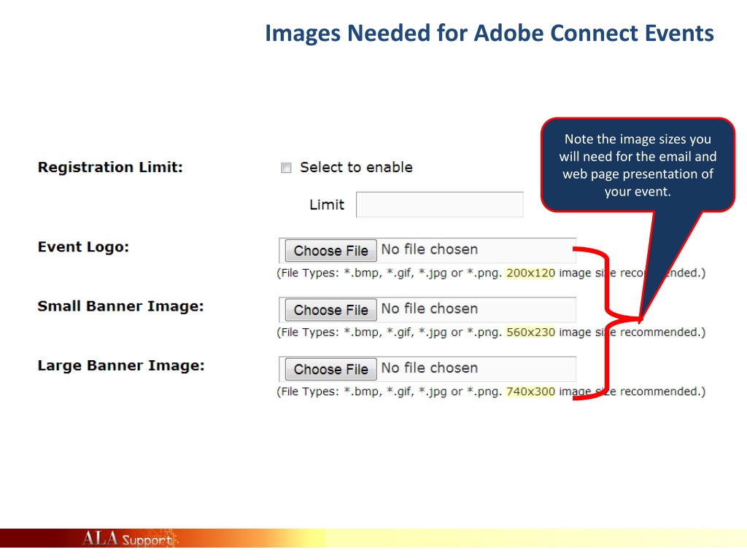This screenshot has width=747, height=560.
Task: Click the highlighted 560x230 size text
Action: click(x=530, y=332)
